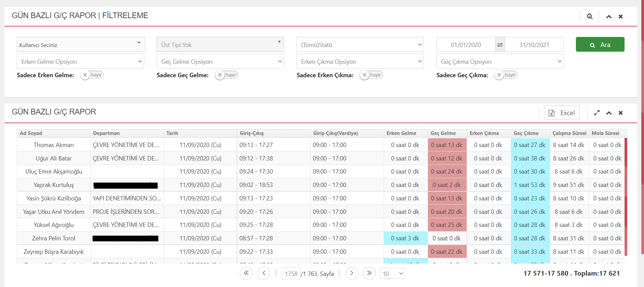The image size is (644, 287).
Task: Close the Filtreleme panel
Action: tap(621, 16)
